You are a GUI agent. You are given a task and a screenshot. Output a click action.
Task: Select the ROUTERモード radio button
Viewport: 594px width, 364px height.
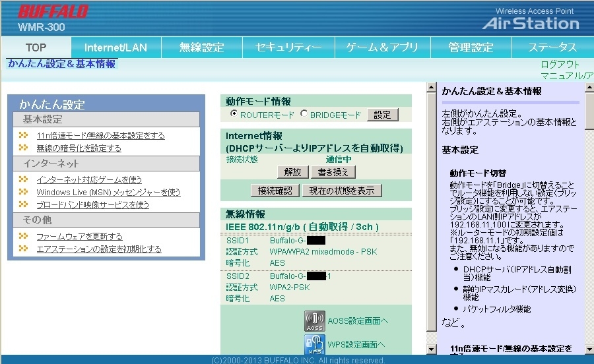pyautogui.click(x=234, y=113)
